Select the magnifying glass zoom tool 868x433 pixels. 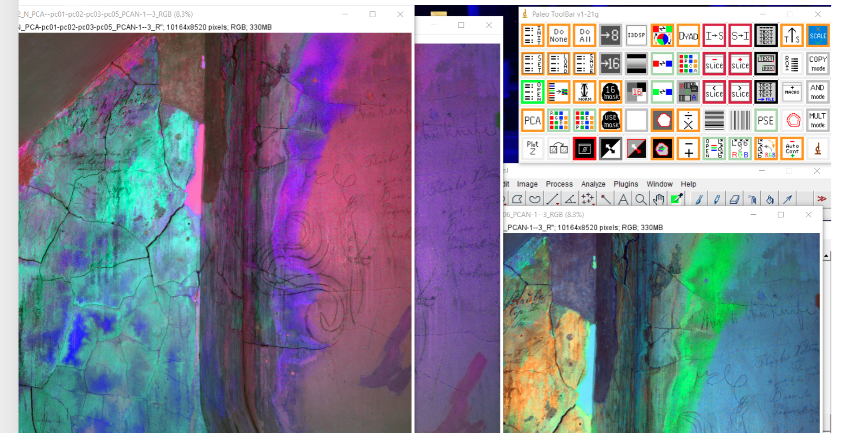[640, 199]
